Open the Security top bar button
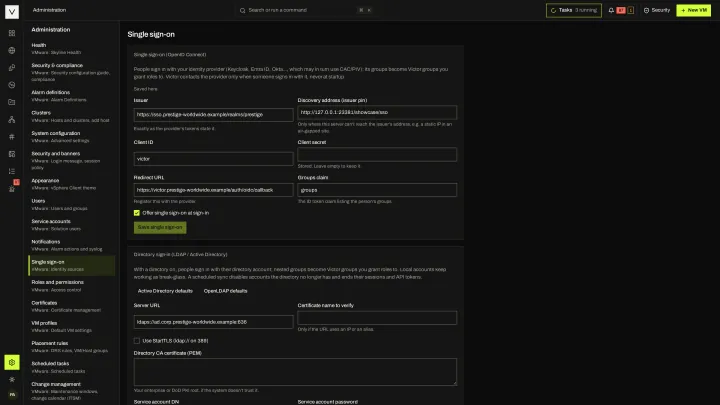Viewport: 720px width, 405px height. tap(657, 10)
